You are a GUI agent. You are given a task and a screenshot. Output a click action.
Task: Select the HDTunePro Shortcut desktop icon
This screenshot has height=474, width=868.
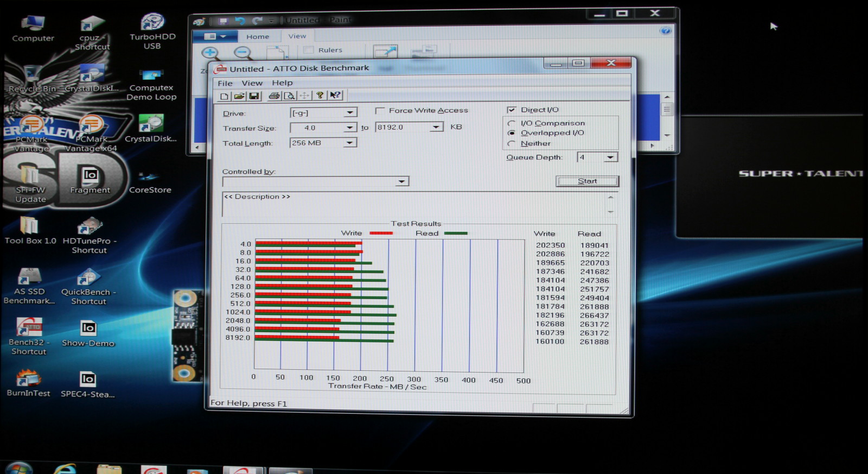pos(90,235)
